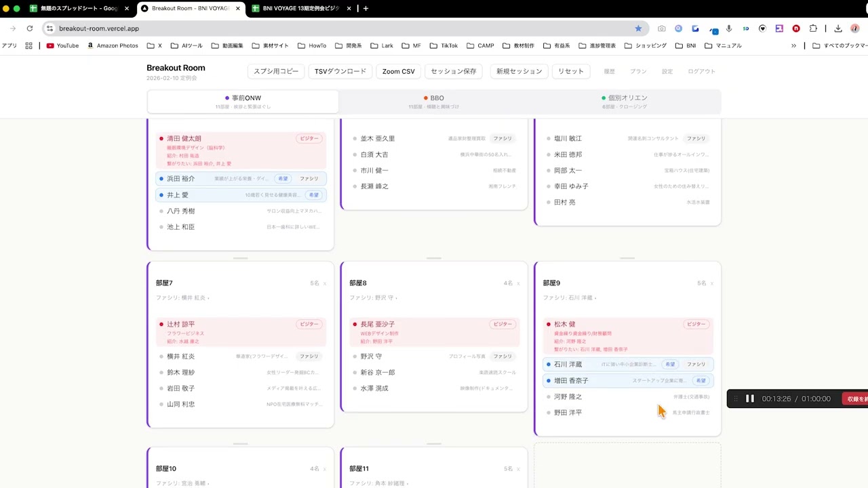Click the リセット button

coord(571,71)
